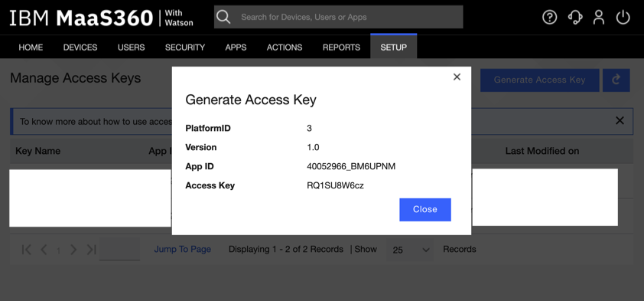Click the Manage Access Keys heading
Viewport: 644px width, 301px height.
[x=75, y=77]
